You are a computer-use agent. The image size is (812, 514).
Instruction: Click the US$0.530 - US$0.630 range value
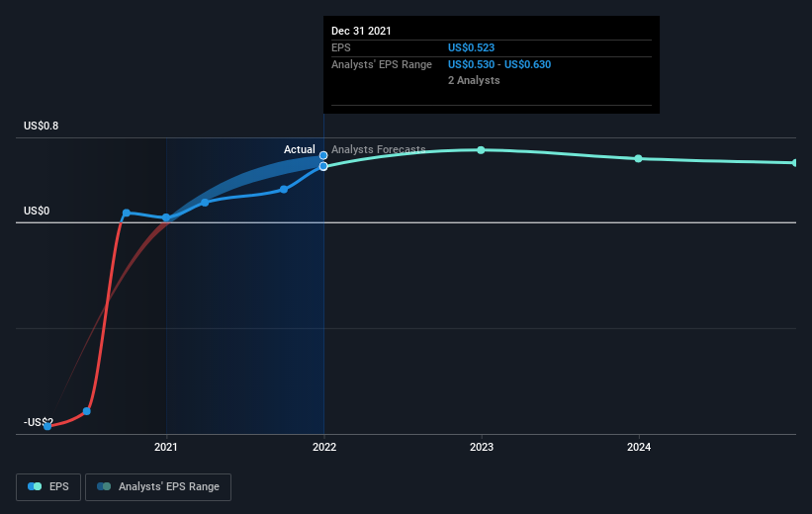pyautogui.click(x=499, y=64)
